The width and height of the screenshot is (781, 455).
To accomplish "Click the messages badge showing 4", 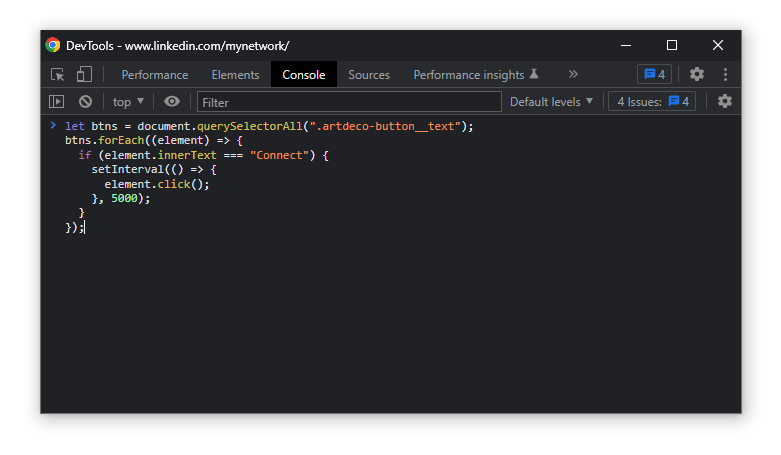I will click(654, 75).
